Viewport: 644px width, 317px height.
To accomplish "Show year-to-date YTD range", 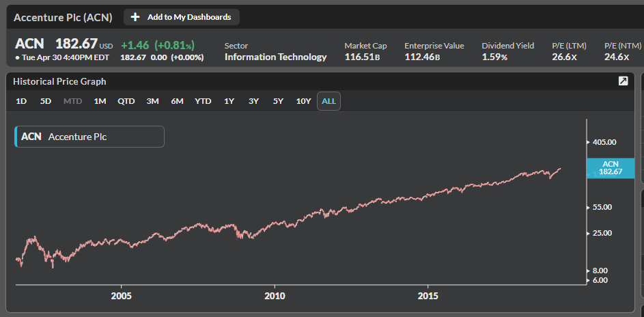I will [x=203, y=101].
